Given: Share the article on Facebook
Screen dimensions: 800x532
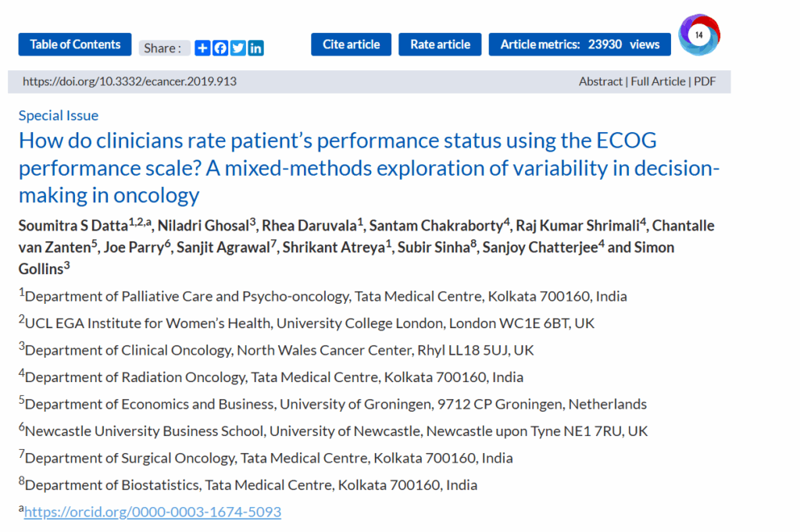Looking at the screenshot, I should pos(220,48).
